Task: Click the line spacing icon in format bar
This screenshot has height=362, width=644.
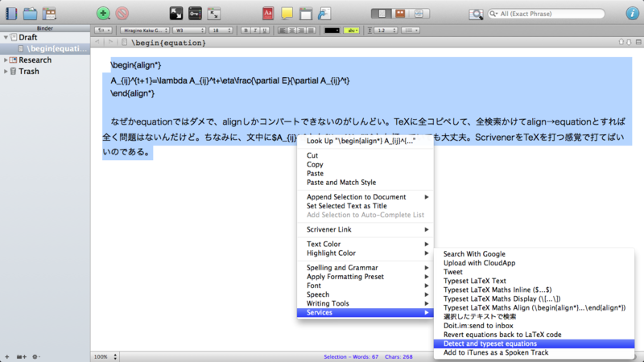Action: 369,31
